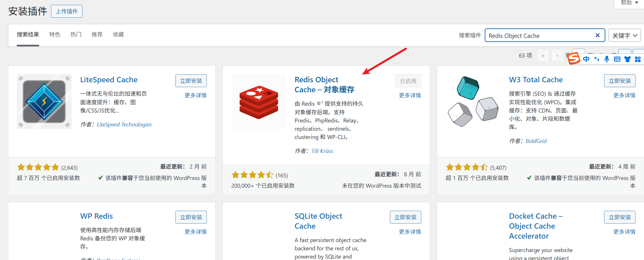
Task: Click the Sogou voice input microphone
Action: [607, 59]
